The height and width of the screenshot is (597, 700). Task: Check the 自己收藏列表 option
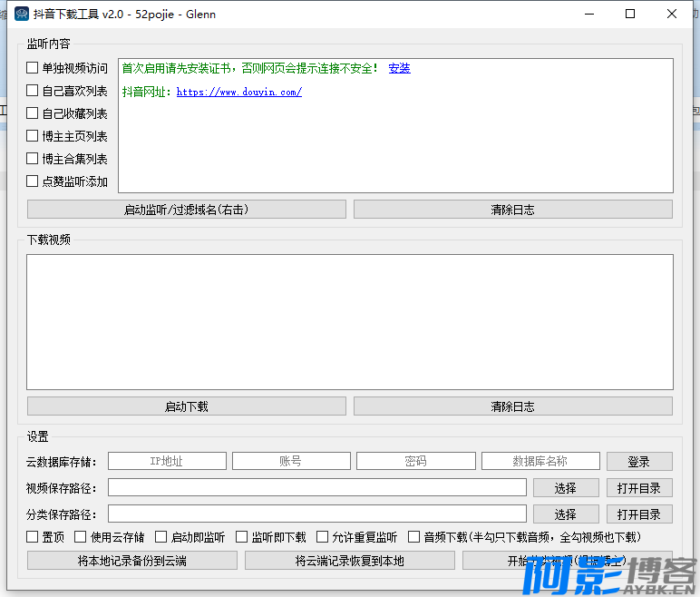point(32,113)
